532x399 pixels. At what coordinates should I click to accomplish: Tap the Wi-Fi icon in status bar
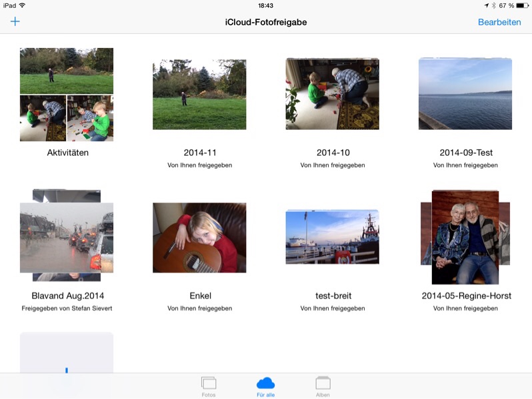(22, 5)
